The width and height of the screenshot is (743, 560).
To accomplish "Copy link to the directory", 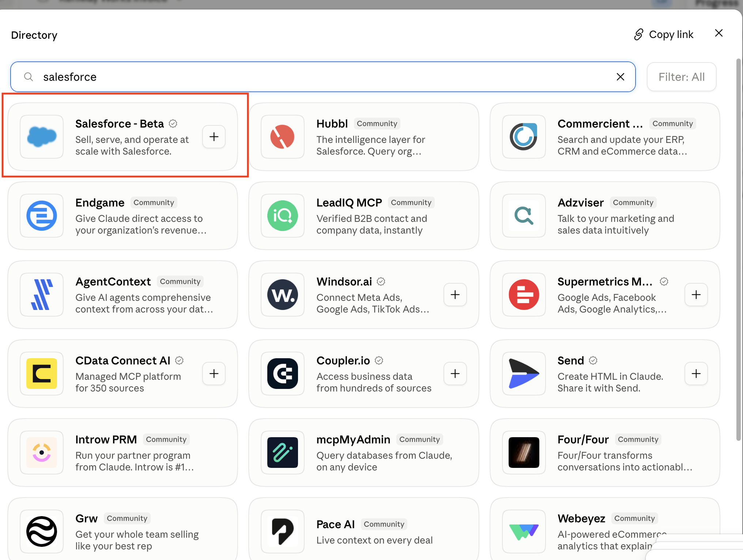I will [664, 34].
